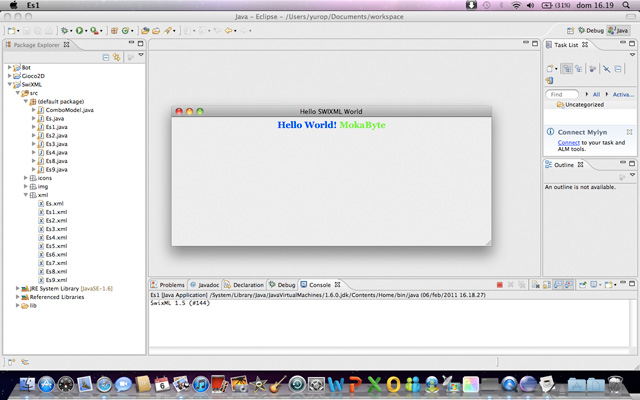The width and height of the screenshot is (640, 400).
Task: Toggle Scheduled presentation in Task List
Action: click(x=578, y=69)
